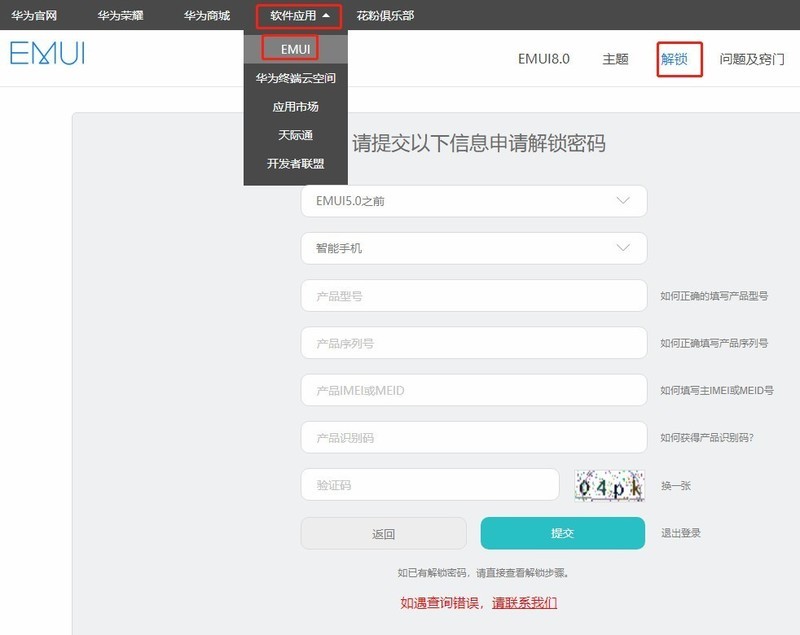Focus the 产品IMEI或MEID input field
800x635 pixels.
coord(474,390)
